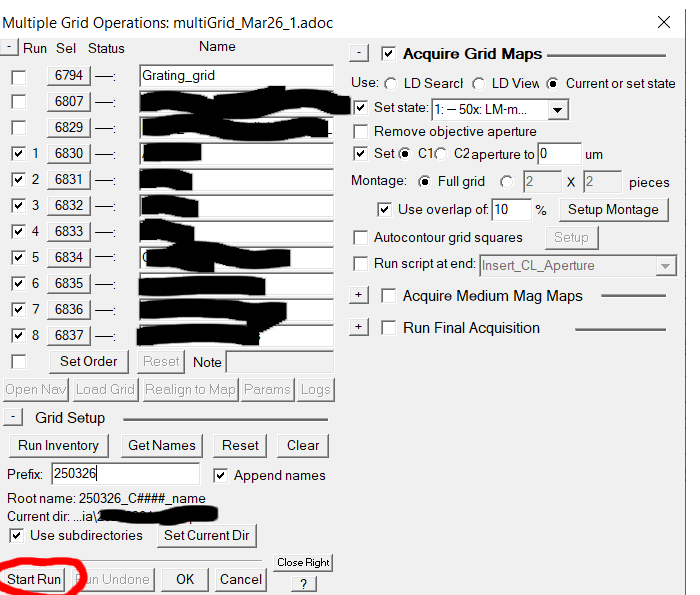This screenshot has height=595, width=700.
Task: Uncheck run checkbox for grid 6833
Action: (18, 232)
